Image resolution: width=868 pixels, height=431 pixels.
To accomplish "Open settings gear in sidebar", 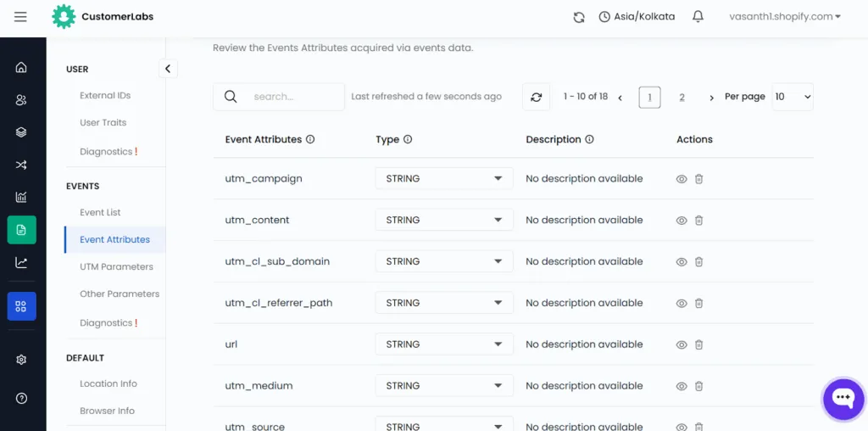I will tap(21, 360).
